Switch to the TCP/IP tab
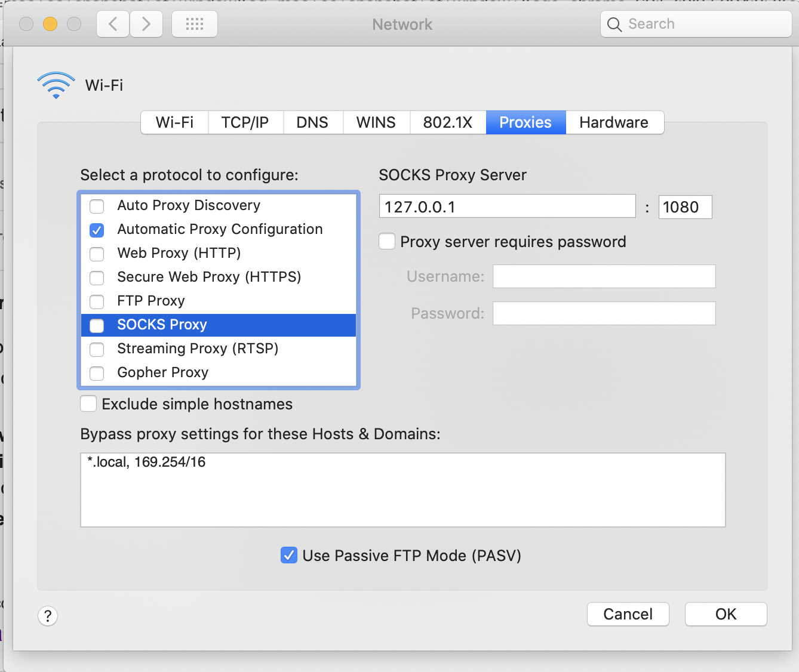The height and width of the screenshot is (672, 799). (x=245, y=122)
